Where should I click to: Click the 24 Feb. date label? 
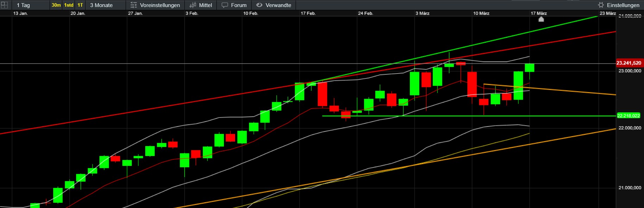[366, 13]
